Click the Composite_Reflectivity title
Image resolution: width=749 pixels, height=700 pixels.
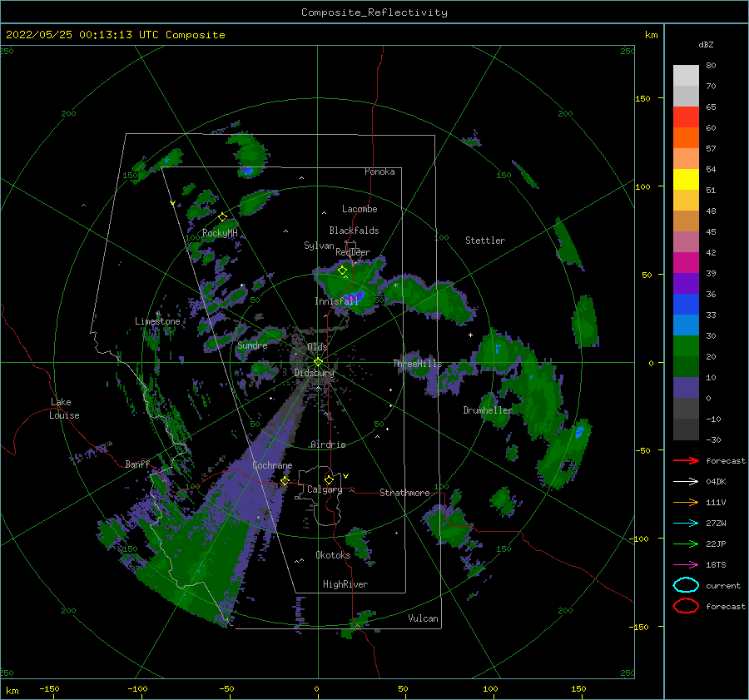tap(374, 12)
